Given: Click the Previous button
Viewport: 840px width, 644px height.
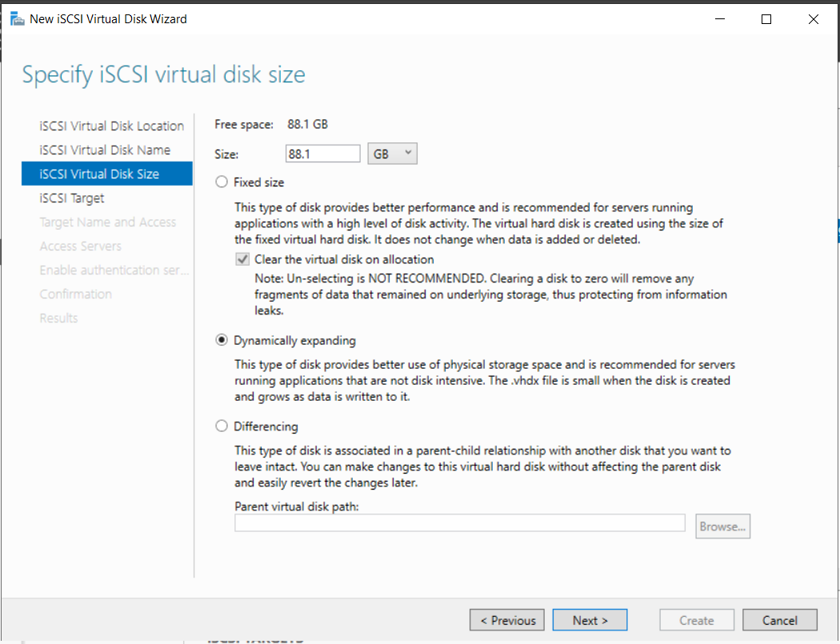Looking at the screenshot, I should coord(506,619).
